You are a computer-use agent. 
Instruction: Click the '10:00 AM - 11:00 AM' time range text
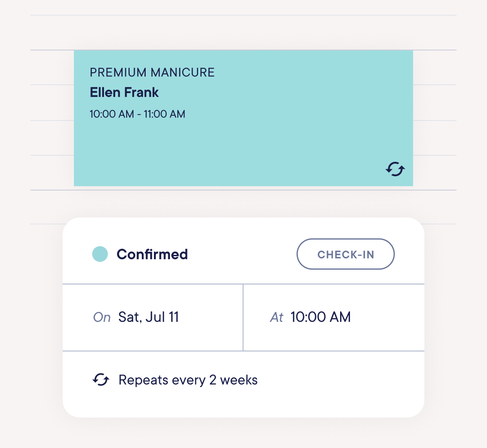pos(137,114)
